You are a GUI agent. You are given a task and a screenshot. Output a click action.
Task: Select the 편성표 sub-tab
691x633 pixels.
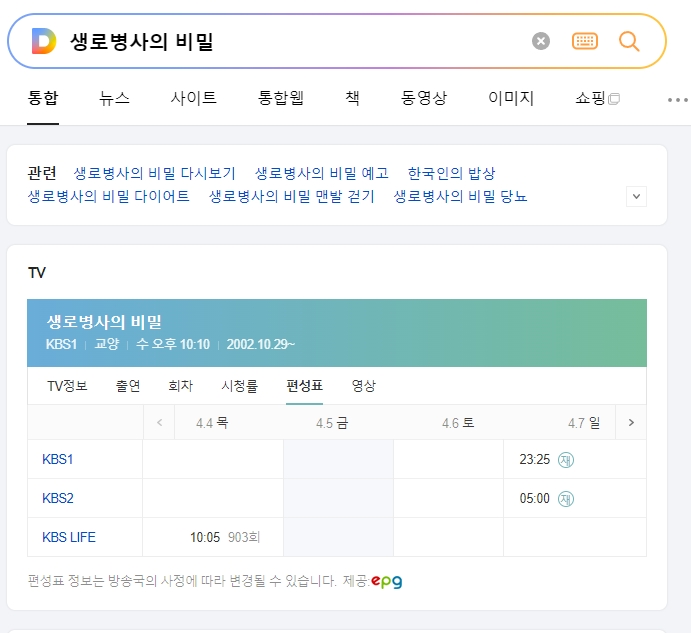pos(305,386)
